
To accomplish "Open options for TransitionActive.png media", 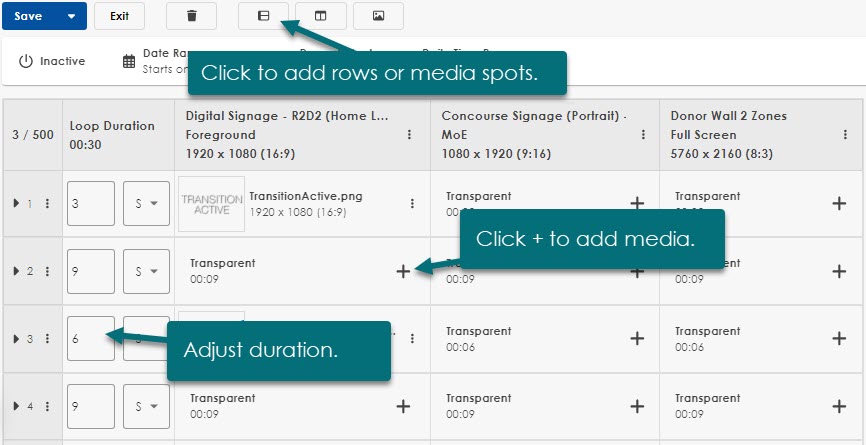I will [x=412, y=203].
